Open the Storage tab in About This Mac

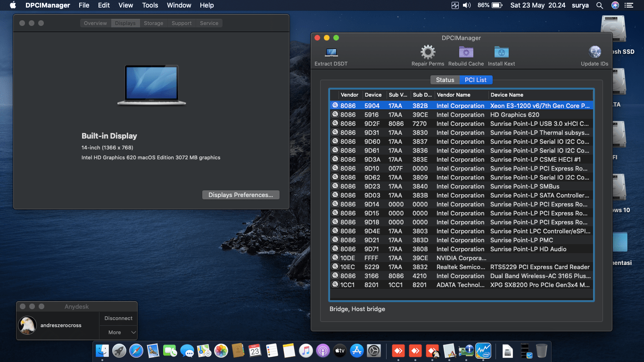154,23
